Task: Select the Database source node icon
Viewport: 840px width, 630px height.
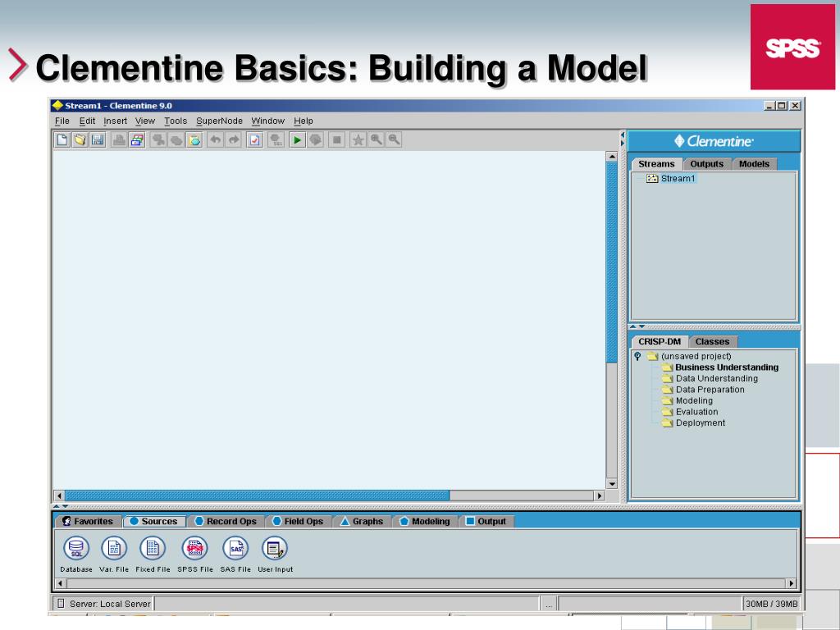Action: tap(76, 548)
